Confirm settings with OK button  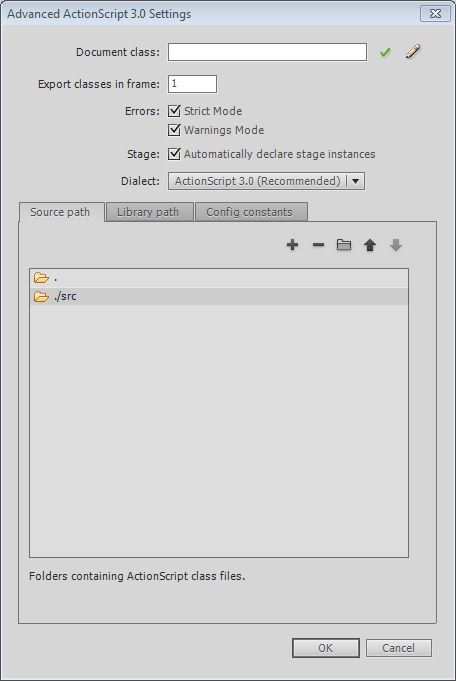tap(326, 648)
